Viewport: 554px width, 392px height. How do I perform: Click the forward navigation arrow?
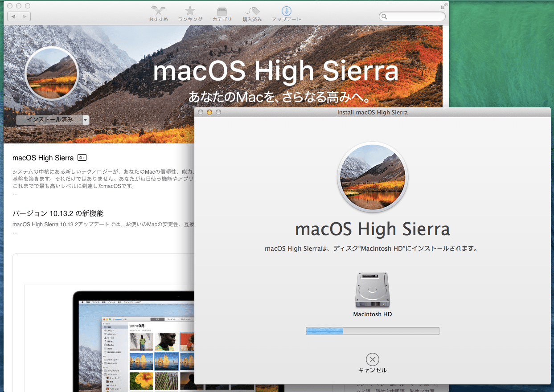point(25,16)
